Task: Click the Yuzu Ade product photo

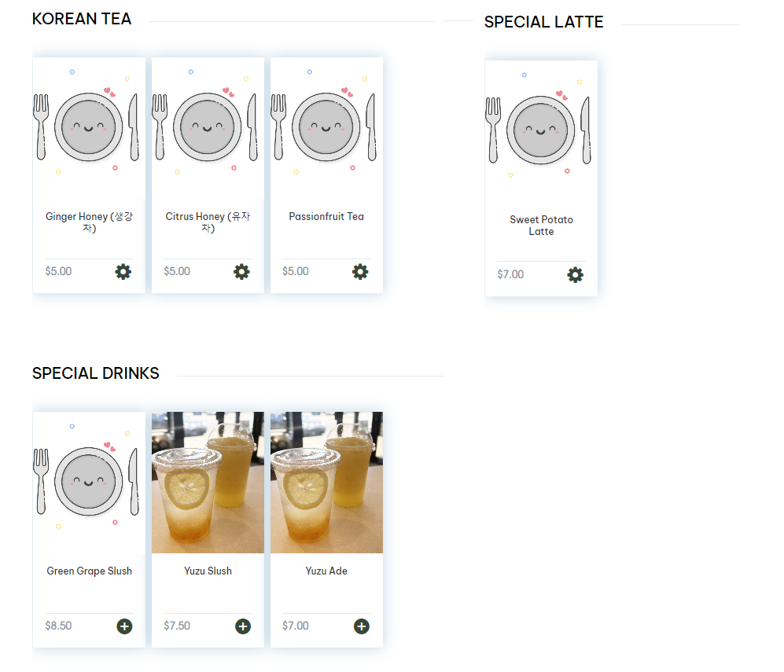Action: pyautogui.click(x=326, y=483)
